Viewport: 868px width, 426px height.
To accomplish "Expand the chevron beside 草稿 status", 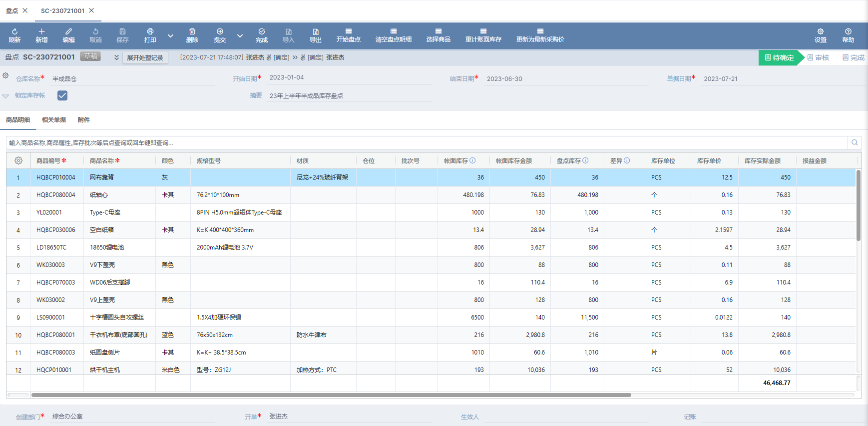I will [x=116, y=57].
